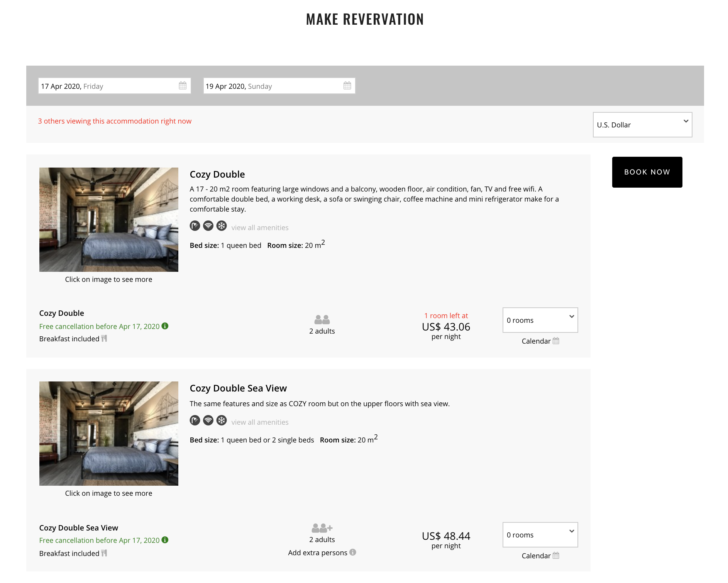Screen dimensions: 728x583
Task: Open the U.S. Dollar currency dropdown
Action: 642,125
